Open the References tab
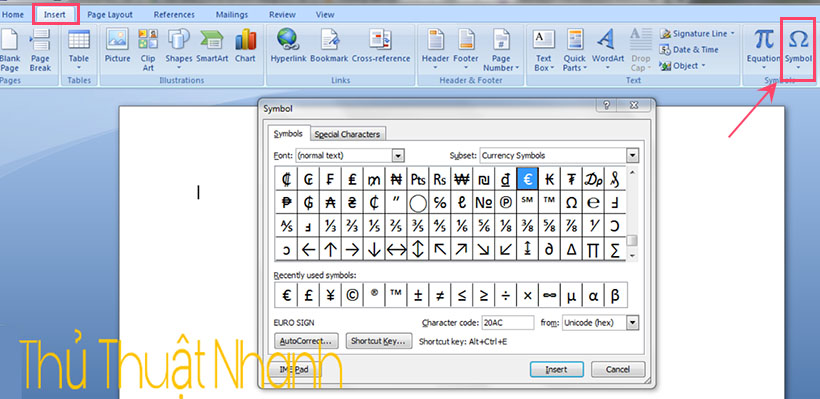Image resolution: width=820 pixels, height=399 pixels. pos(174,15)
